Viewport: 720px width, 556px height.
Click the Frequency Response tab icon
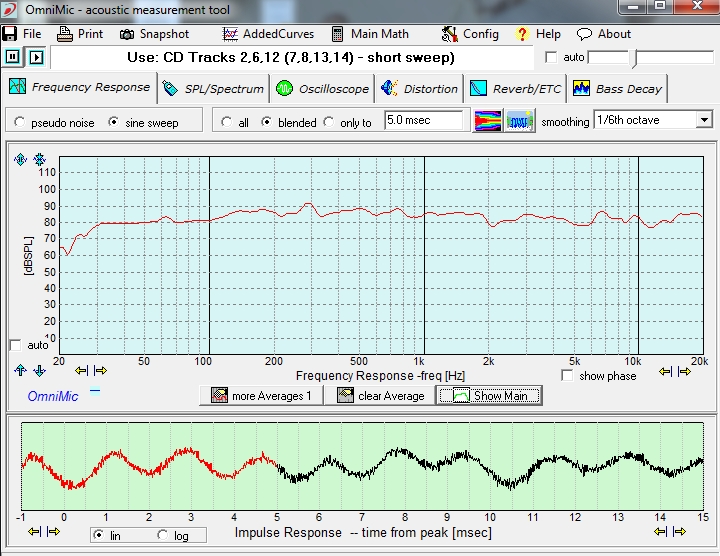point(17,86)
